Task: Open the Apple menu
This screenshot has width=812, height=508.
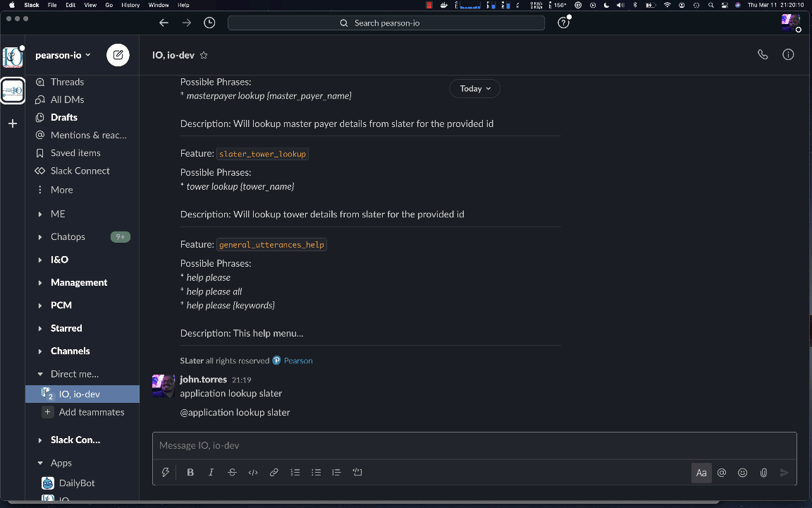Action: coord(11,5)
